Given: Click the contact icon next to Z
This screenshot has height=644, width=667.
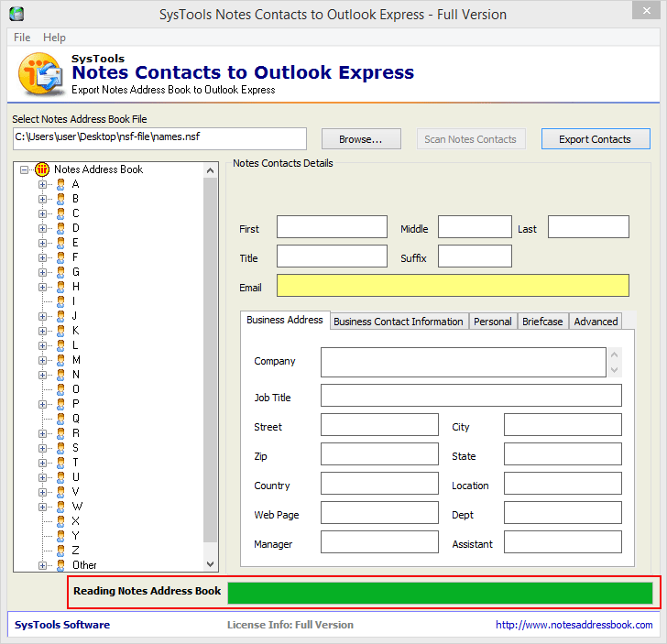Looking at the screenshot, I should 60,551.
